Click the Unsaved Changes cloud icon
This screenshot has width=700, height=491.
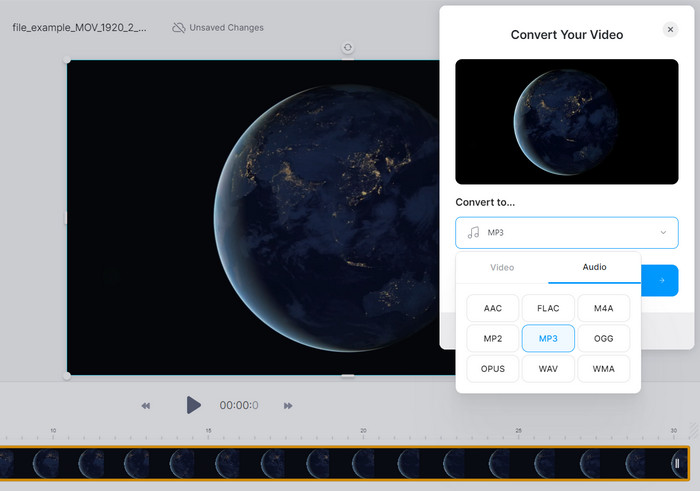click(x=178, y=28)
